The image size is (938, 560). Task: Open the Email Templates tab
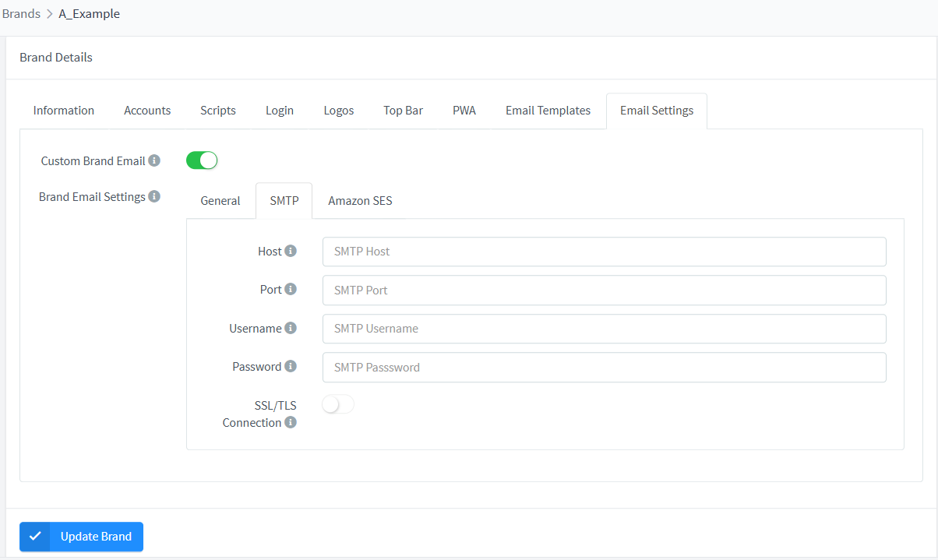click(548, 111)
